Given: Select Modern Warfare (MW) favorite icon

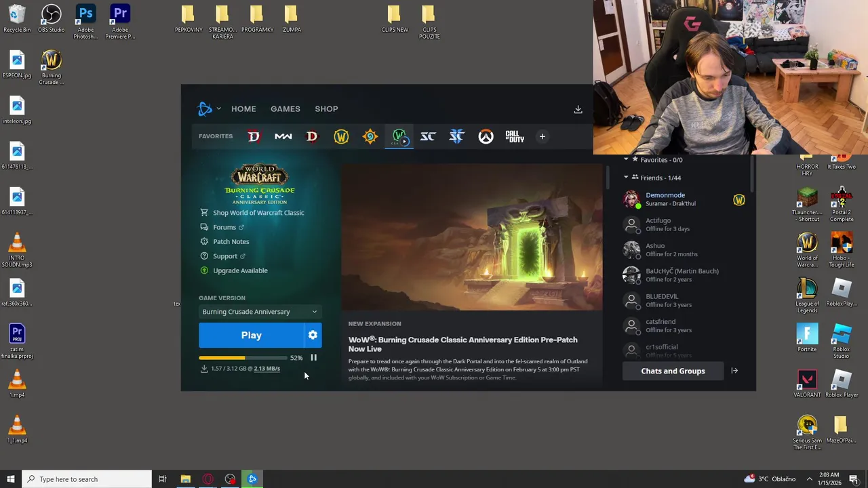Looking at the screenshot, I should click(x=283, y=136).
